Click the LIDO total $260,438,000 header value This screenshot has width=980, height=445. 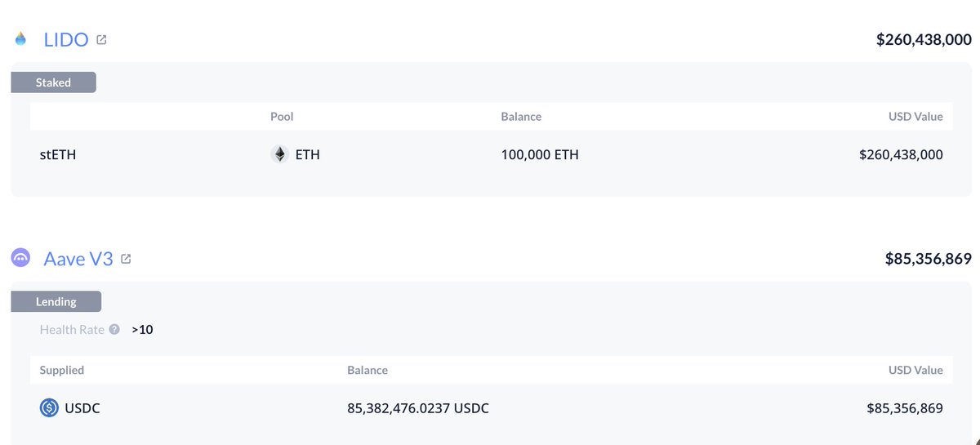pyautogui.click(x=924, y=39)
